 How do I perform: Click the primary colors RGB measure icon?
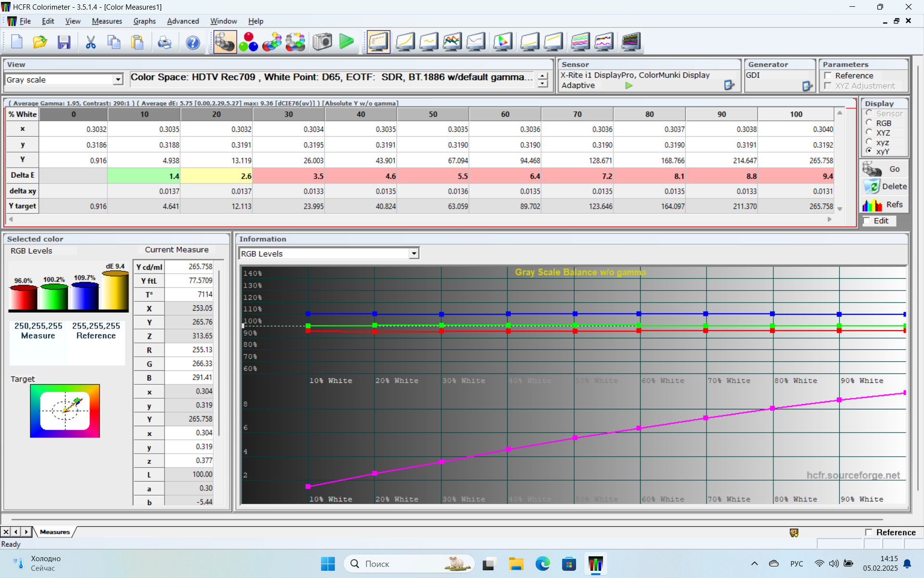click(248, 42)
